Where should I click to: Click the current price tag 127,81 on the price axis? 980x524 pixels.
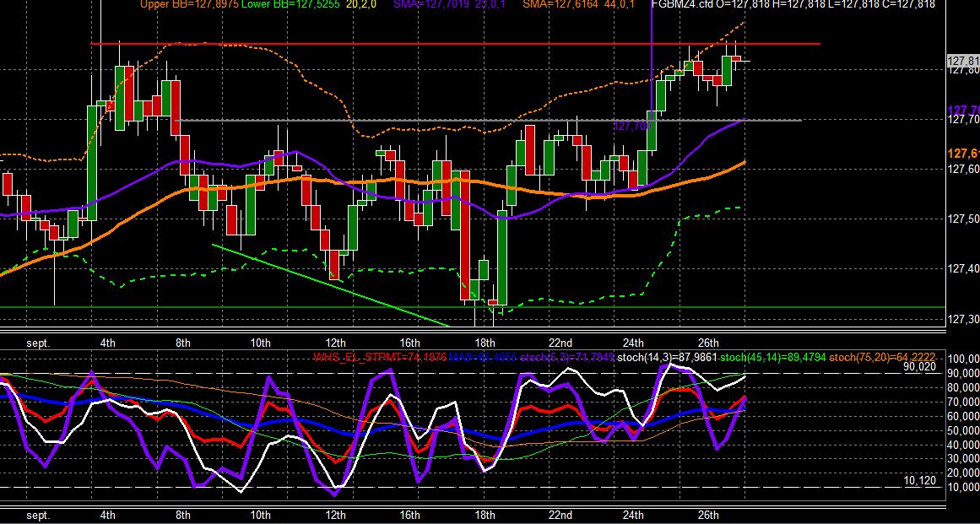coord(964,61)
